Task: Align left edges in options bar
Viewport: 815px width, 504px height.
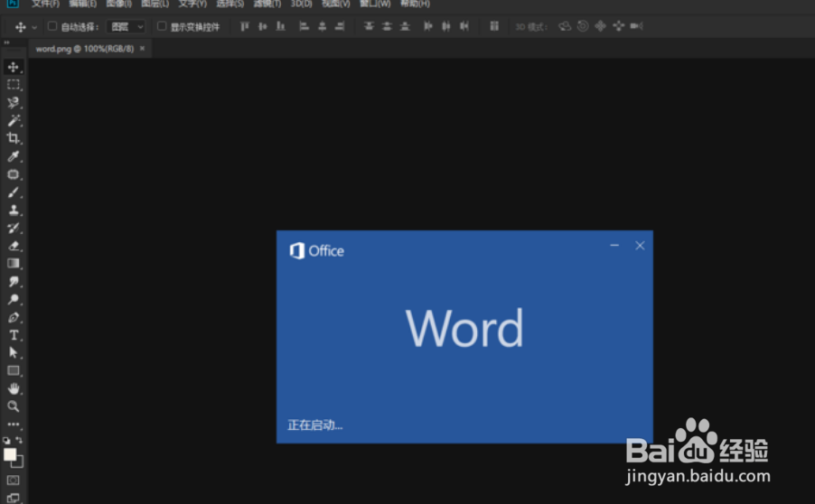Action: point(304,26)
